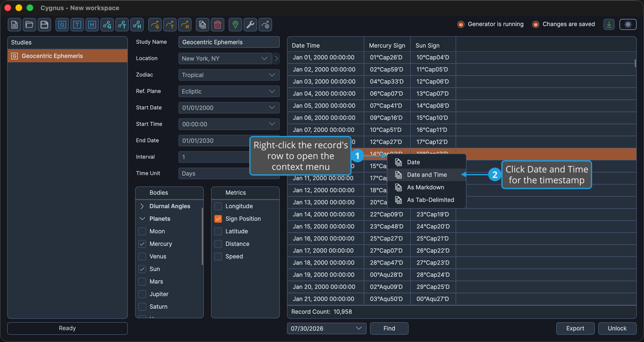Click the Mercury Sign column header
Screen dimensions: 644x342
pyautogui.click(x=387, y=45)
